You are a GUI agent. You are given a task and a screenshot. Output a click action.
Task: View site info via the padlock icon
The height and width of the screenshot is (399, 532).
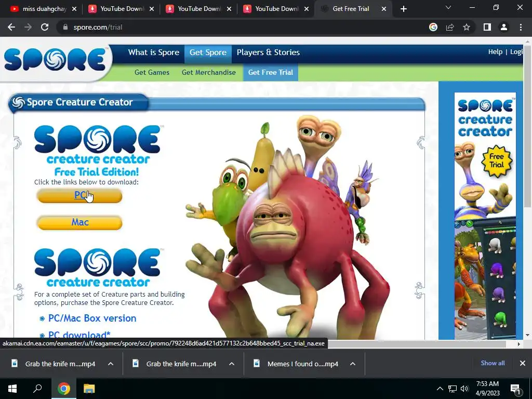click(65, 27)
